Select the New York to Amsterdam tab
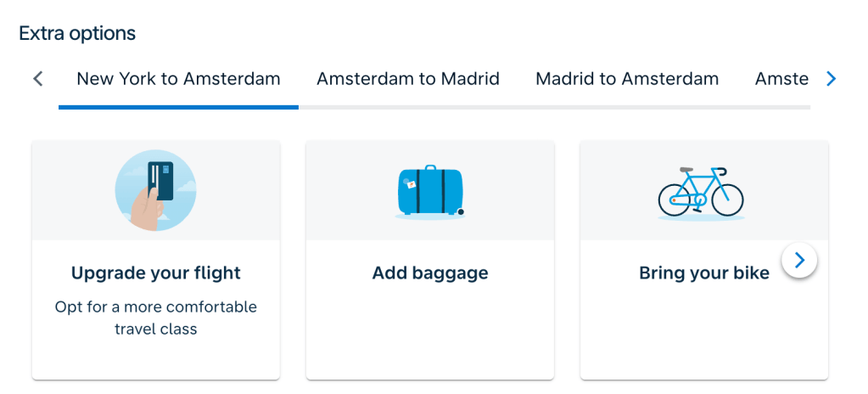The height and width of the screenshot is (394, 868). click(178, 79)
